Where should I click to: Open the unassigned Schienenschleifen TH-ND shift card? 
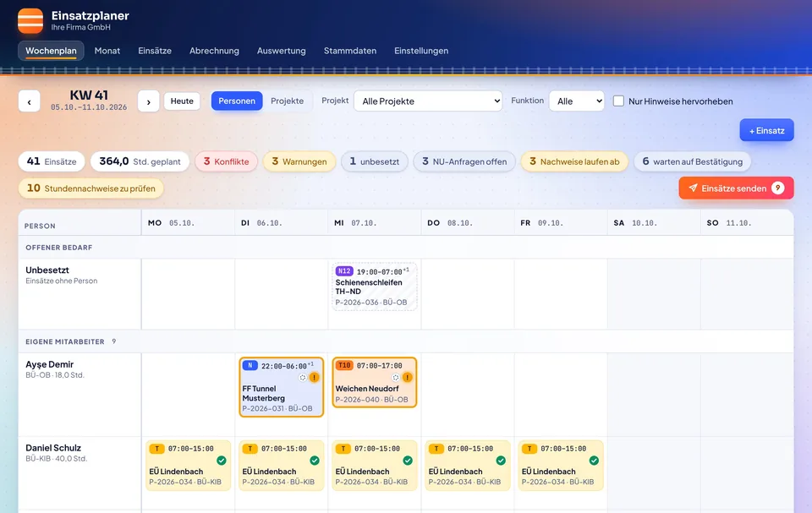click(375, 287)
